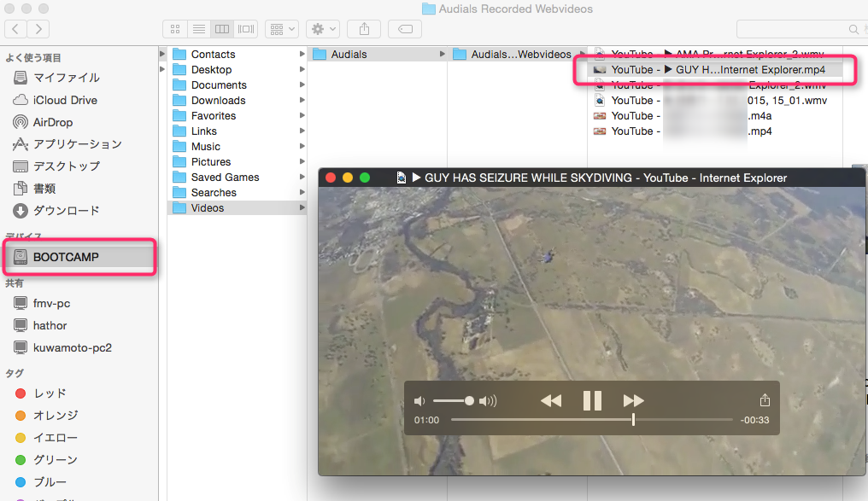Click the arrow beside the Videos folder
868x501 pixels.
[x=302, y=208]
